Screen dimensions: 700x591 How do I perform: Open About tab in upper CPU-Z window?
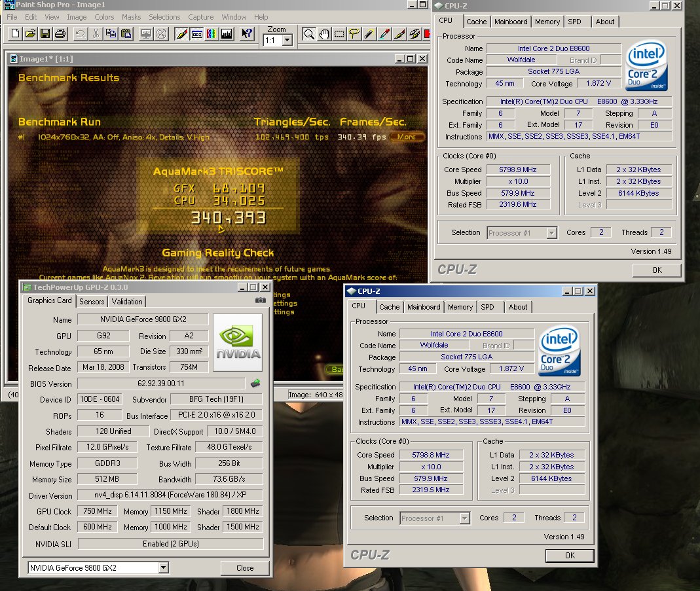[x=605, y=22]
